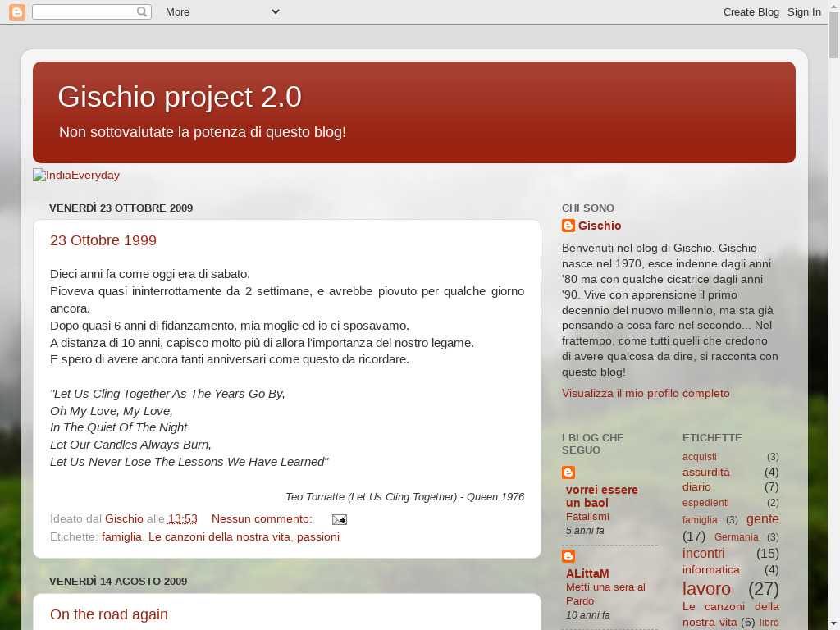Open the Gischio project 2.0 blog title
The image size is (840, 630).
point(180,97)
